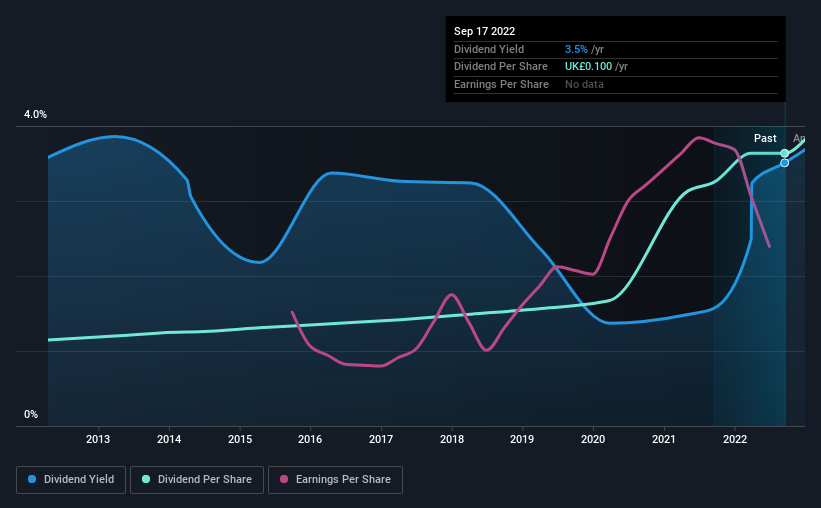821x508 pixels.
Task: Click the blue Dividend Yield legend dot
Action: (x=32, y=479)
